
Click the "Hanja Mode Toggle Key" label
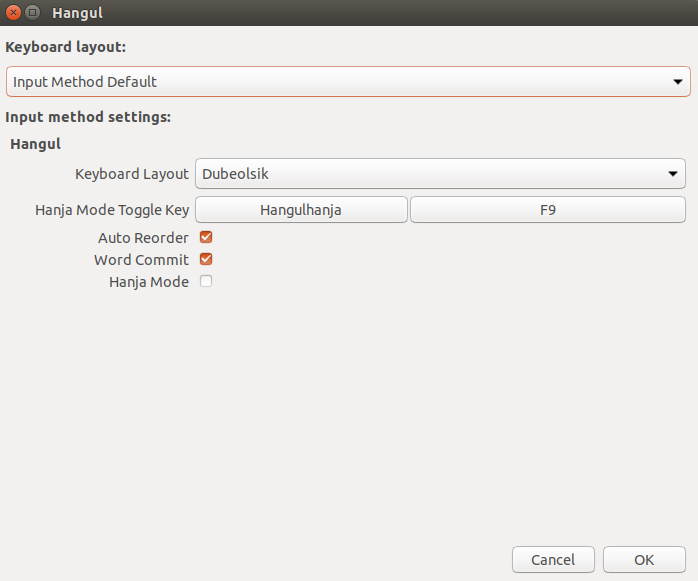point(112,210)
